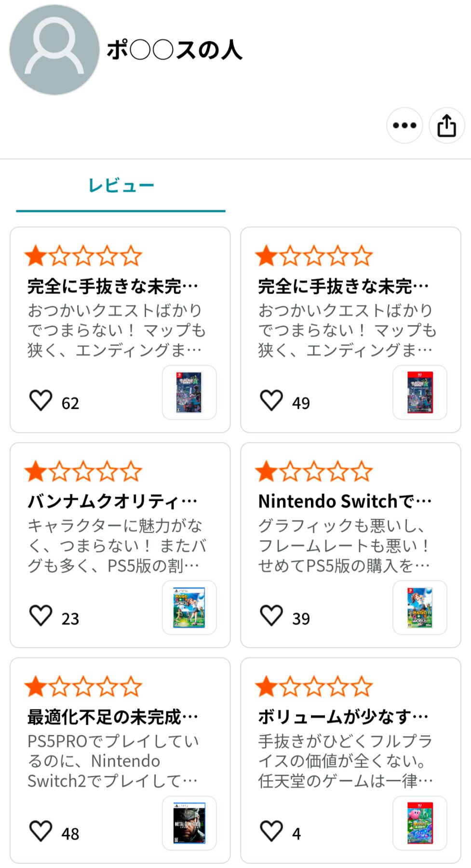Like the review with 49 likes
This screenshot has width=471, height=868.
271,400
